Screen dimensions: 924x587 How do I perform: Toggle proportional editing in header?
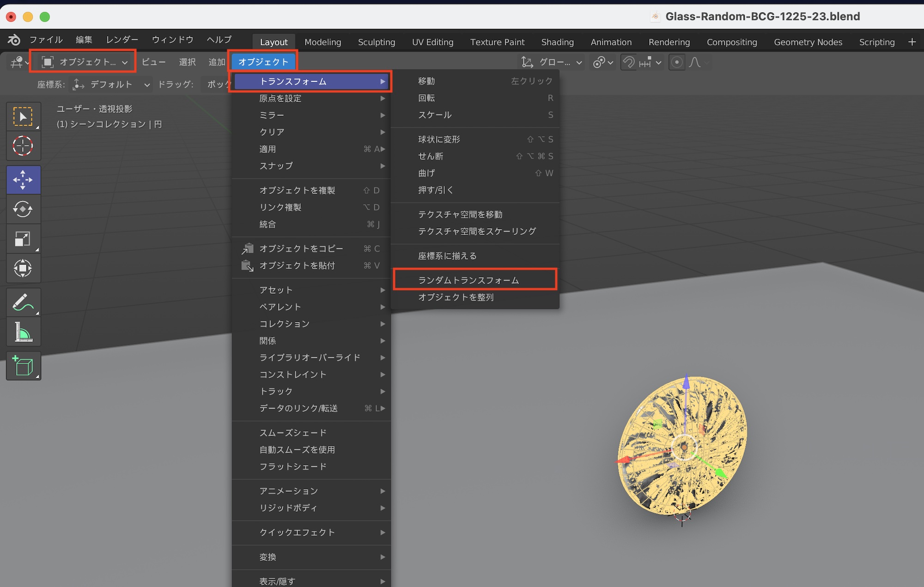676,62
